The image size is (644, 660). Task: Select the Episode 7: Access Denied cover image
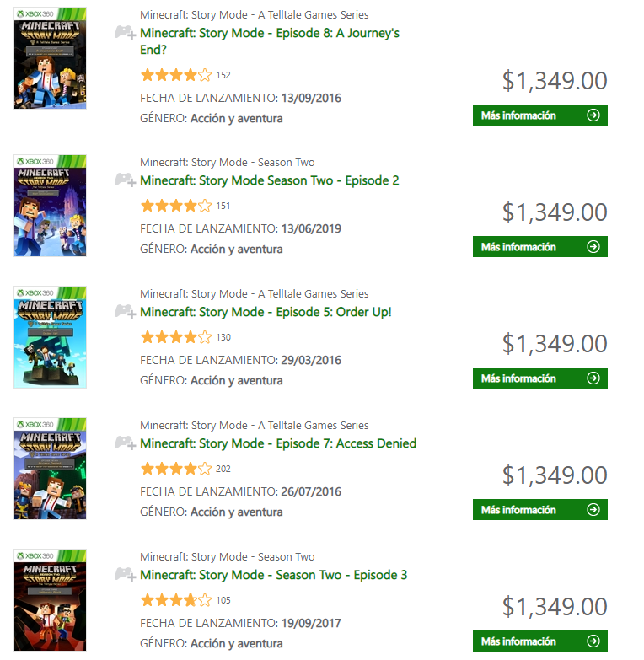(x=50, y=469)
